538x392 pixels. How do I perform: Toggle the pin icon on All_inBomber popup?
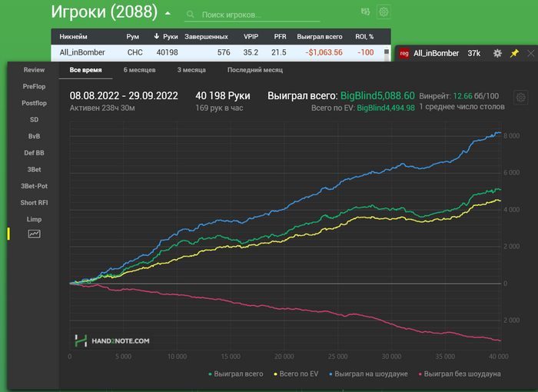514,53
